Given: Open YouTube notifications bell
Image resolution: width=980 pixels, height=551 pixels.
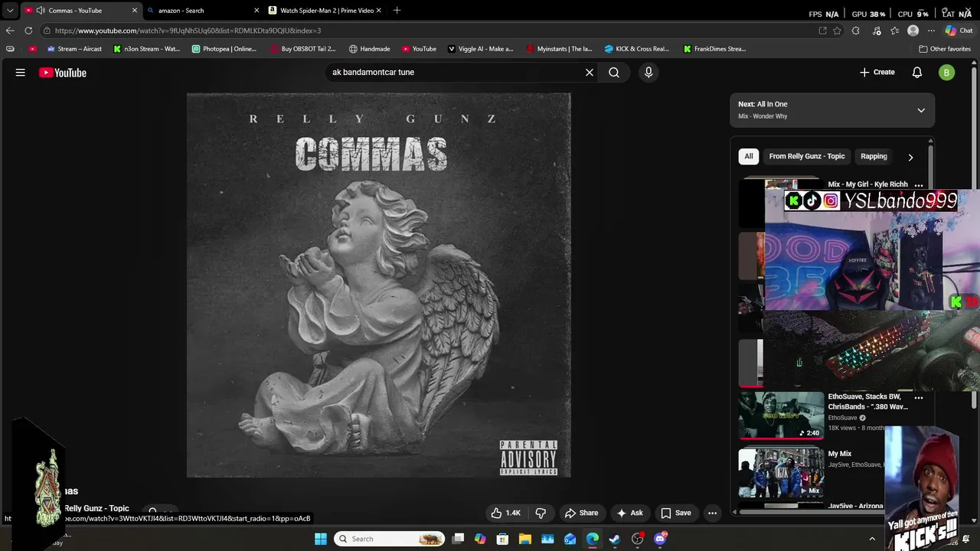Looking at the screenshot, I should click(x=917, y=73).
